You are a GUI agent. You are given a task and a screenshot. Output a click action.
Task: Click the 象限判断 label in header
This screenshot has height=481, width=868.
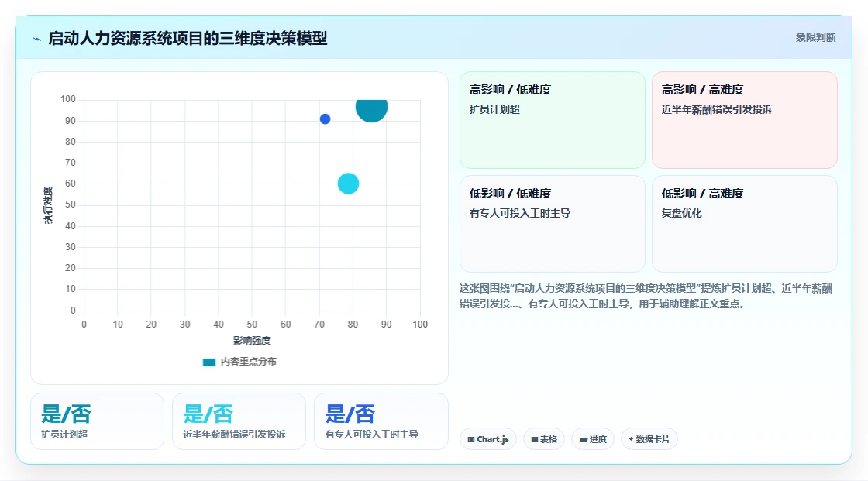click(x=815, y=38)
